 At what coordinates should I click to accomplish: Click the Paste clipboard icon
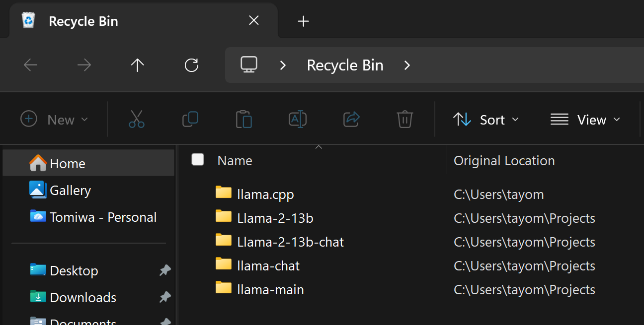coord(244,120)
